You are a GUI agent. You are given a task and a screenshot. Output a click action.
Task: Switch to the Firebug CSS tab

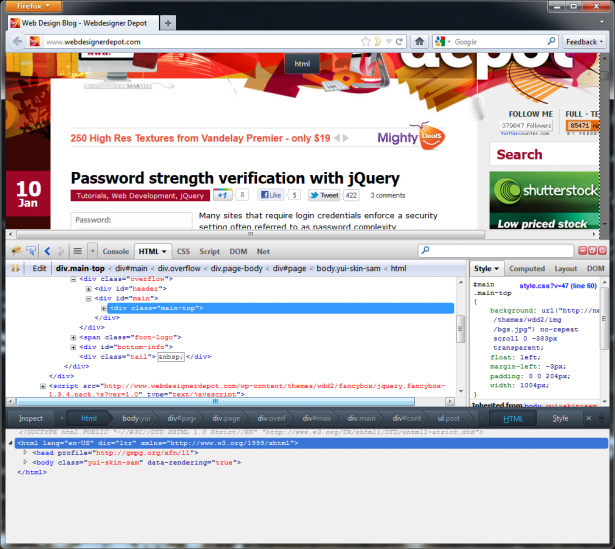coord(183,251)
